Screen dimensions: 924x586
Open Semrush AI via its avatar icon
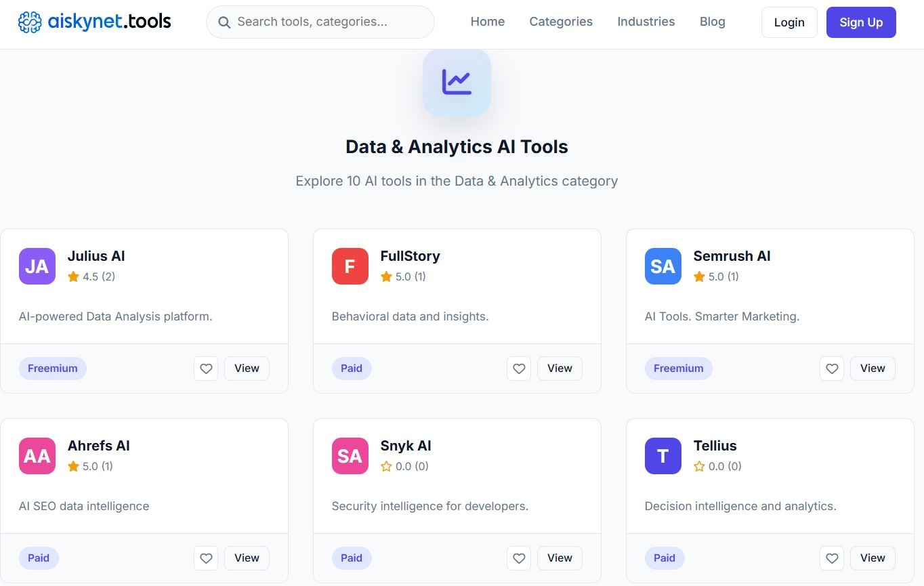pyautogui.click(x=663, y=266)
